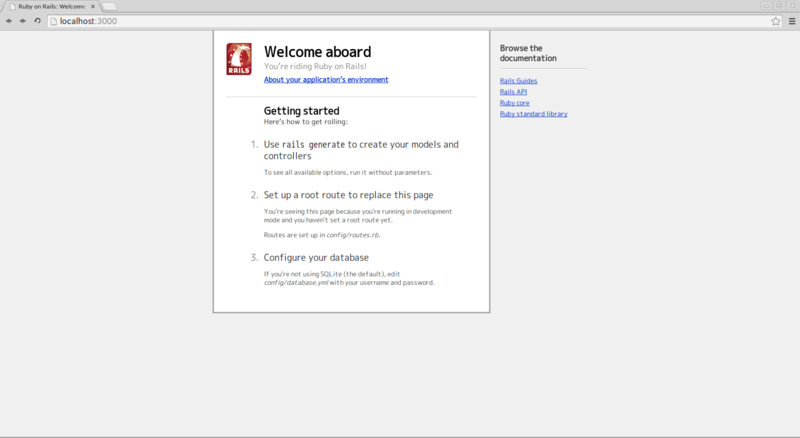Click the Welcome aboard heading
The height and width of the screenshot is (438, 800).
pyautogui.click(x=317, y=52)
